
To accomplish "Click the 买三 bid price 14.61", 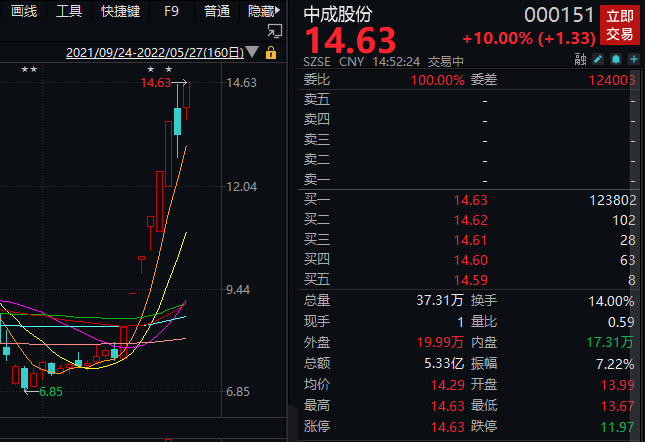I will pos(470,240).
